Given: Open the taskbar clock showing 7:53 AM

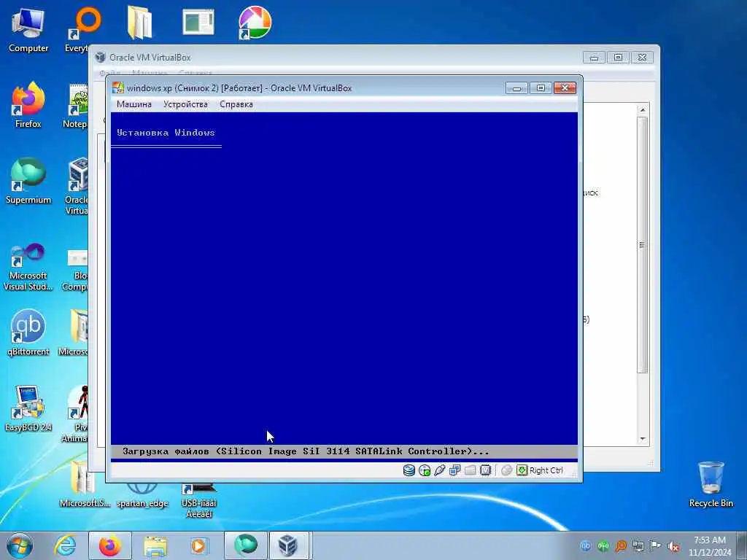Looking at the screenshot, I should 710,546.
